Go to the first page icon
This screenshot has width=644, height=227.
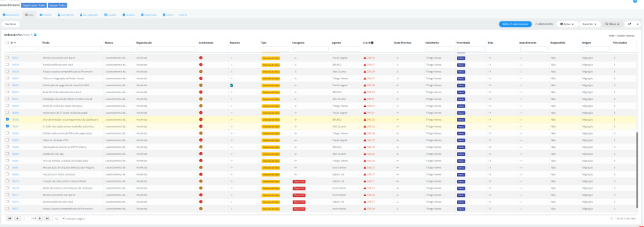(x=10, y=218)
